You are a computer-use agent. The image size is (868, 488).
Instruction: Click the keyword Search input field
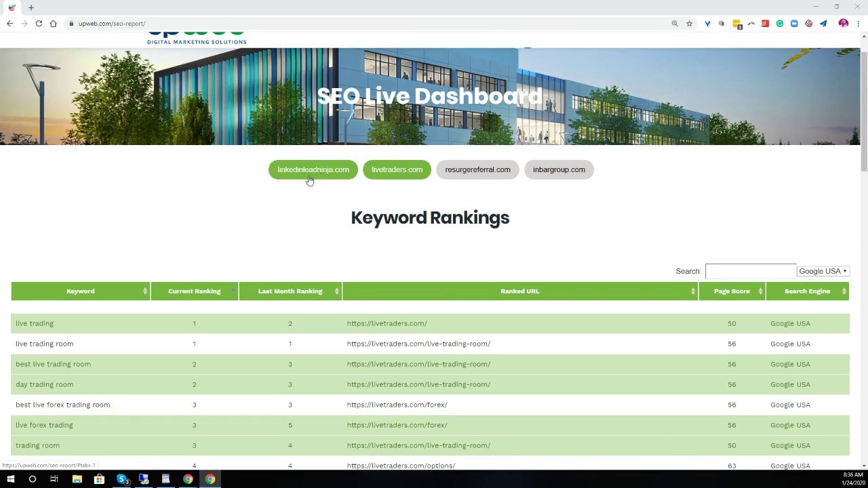(751, 271)
